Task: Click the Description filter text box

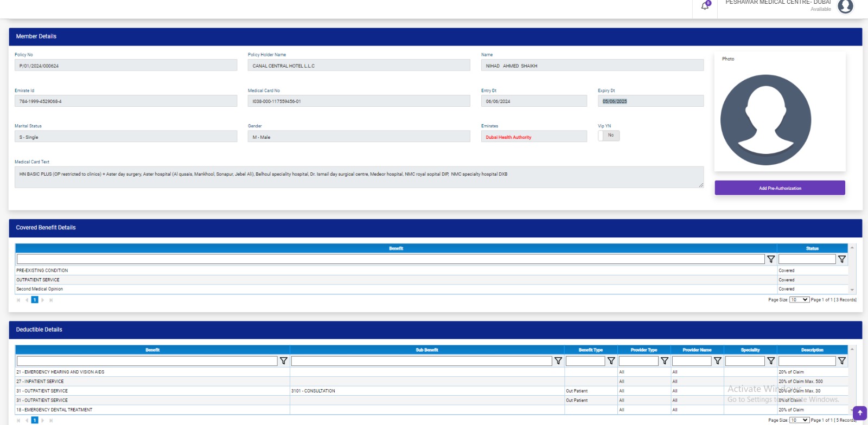Action: pos(807,361)
